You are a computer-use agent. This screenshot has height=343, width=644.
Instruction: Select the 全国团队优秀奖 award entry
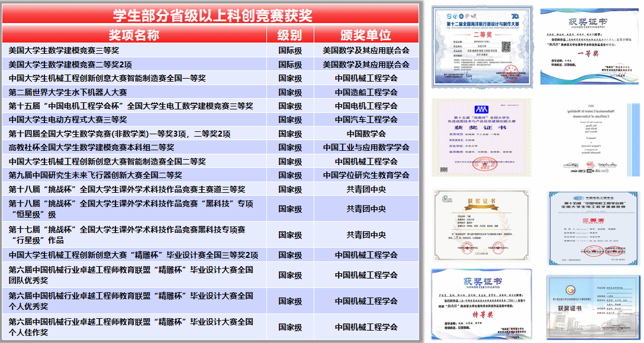click(131, 275)
